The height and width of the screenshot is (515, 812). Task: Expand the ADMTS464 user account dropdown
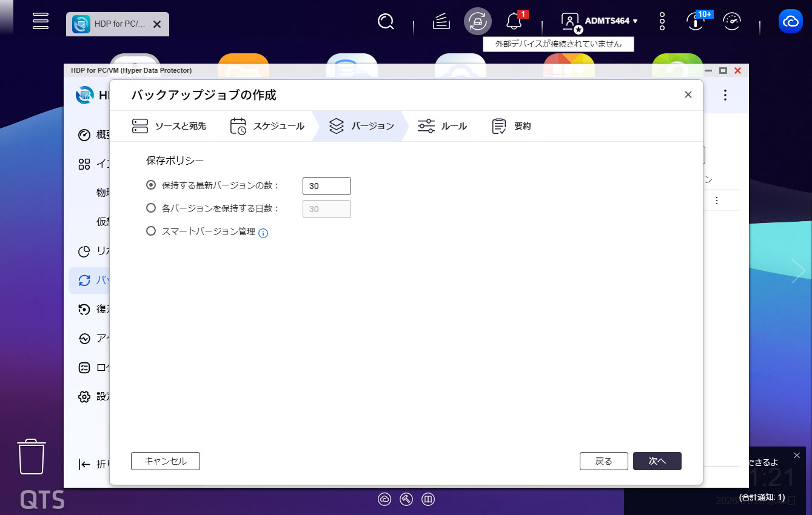pyautogui.click(x=611, y=21)
